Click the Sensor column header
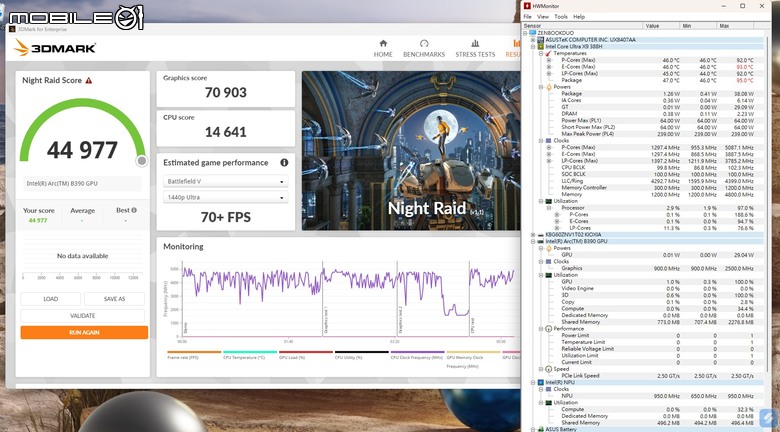 [x=583, y=25]
